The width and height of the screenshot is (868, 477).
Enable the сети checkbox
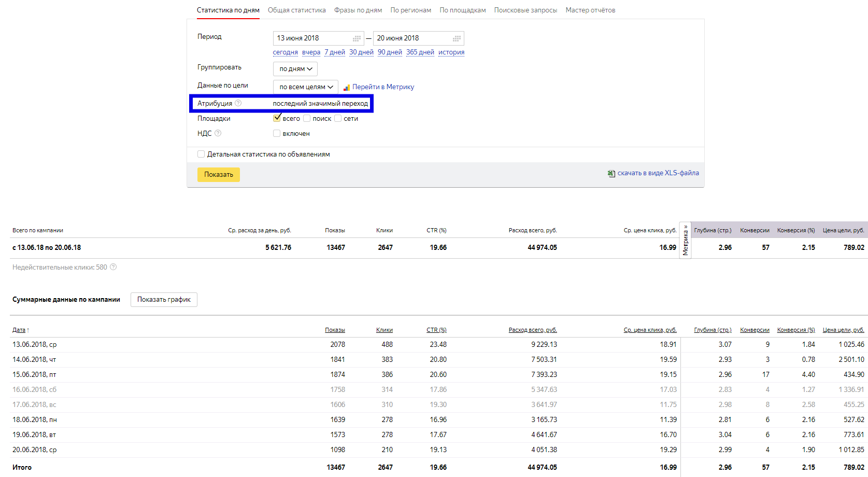338,118
